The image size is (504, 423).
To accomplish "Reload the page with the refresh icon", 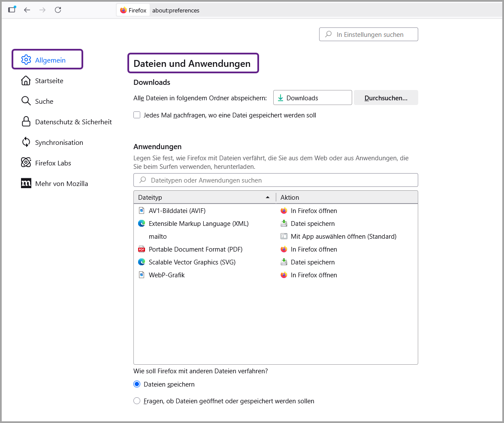I will [58, 10].
